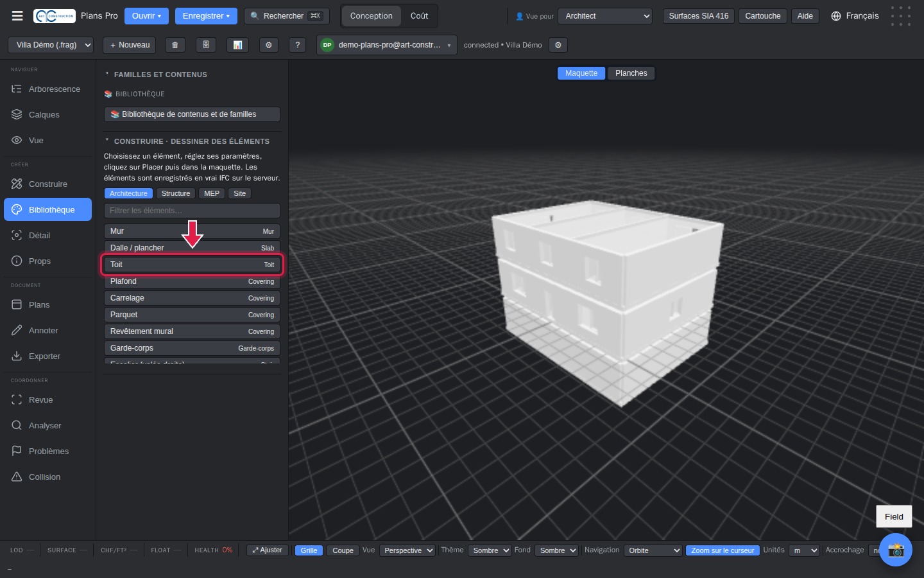This screenshot has width=924, height=578.
Task: Open the Props info panel
Action: 48,261
